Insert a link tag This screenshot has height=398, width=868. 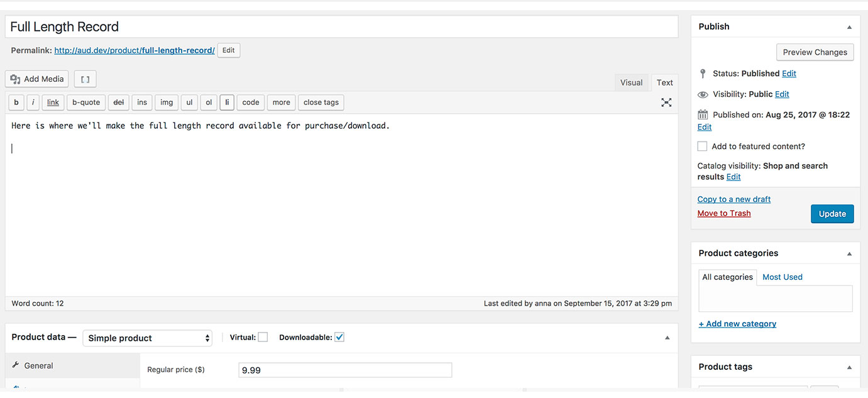pyautogui.click(x=53, y=102)
